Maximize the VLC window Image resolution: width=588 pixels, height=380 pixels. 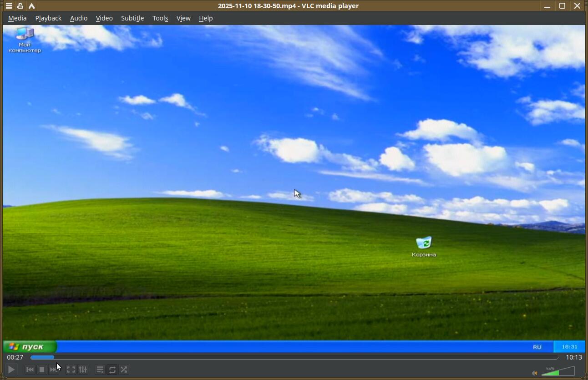[562, 6]
